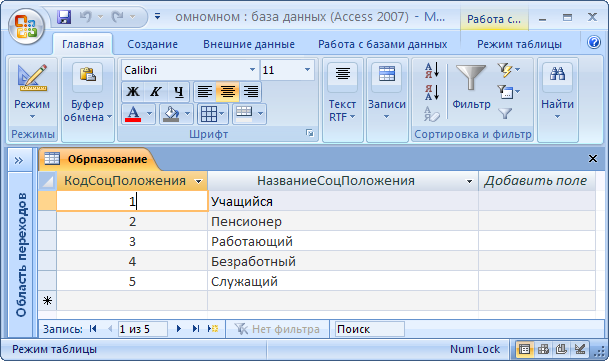Switch to datasheet view status icon

point(524,349)
